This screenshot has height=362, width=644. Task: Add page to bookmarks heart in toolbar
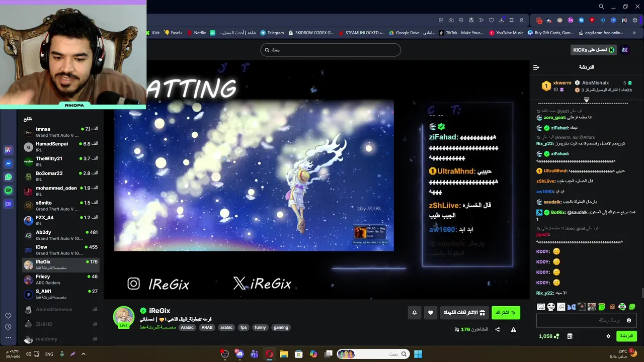[x=492, y=20]
